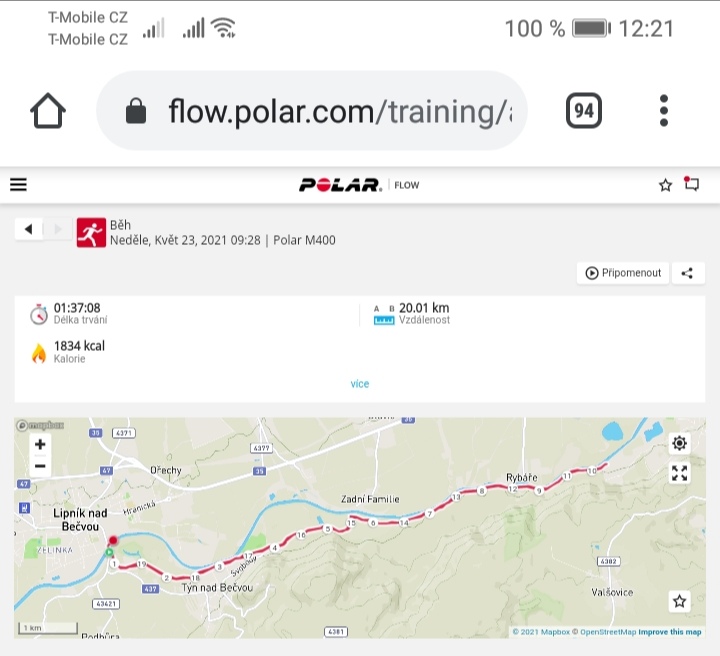This screenshot has width=720, height=656.
Task: Click the star icon in Polar header
Action: click(x=665, y=185)
